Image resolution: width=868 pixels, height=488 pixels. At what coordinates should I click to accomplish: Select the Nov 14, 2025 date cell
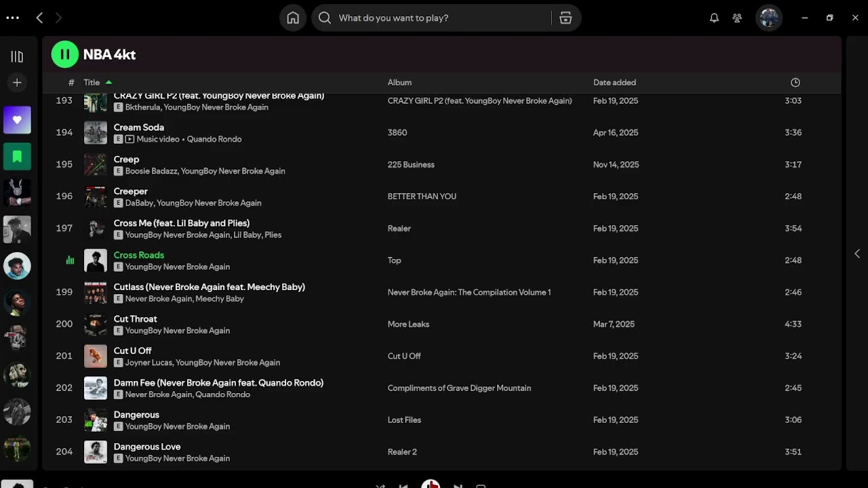click(x=616, y=164)
